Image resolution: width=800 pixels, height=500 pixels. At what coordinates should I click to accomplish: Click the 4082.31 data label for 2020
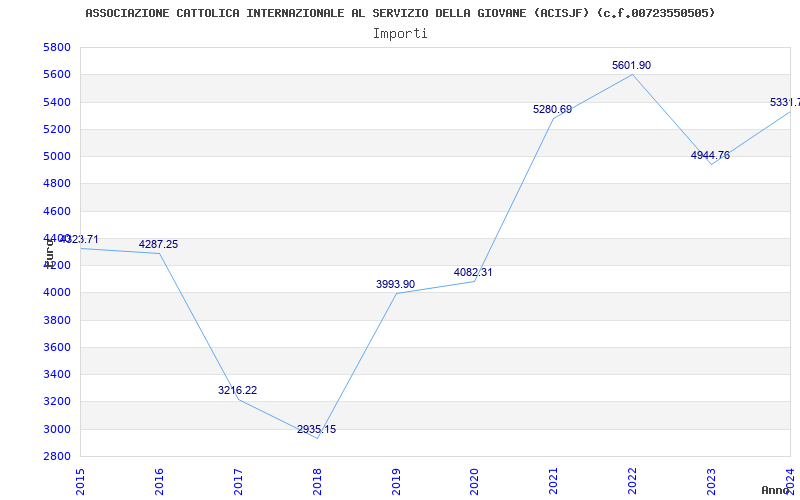[x=473, y=272]
